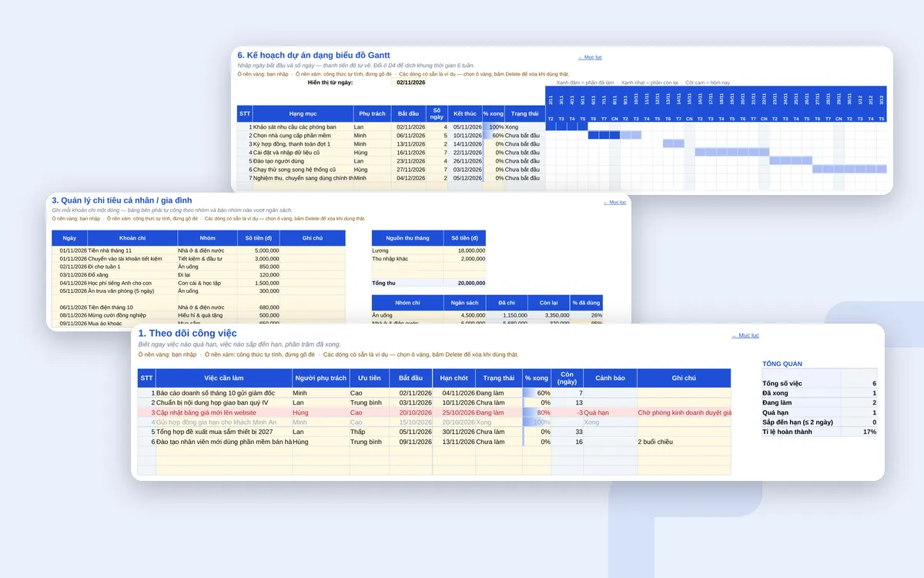Select the Lương income row label
The image size is (924, 578).
(407, 250)
